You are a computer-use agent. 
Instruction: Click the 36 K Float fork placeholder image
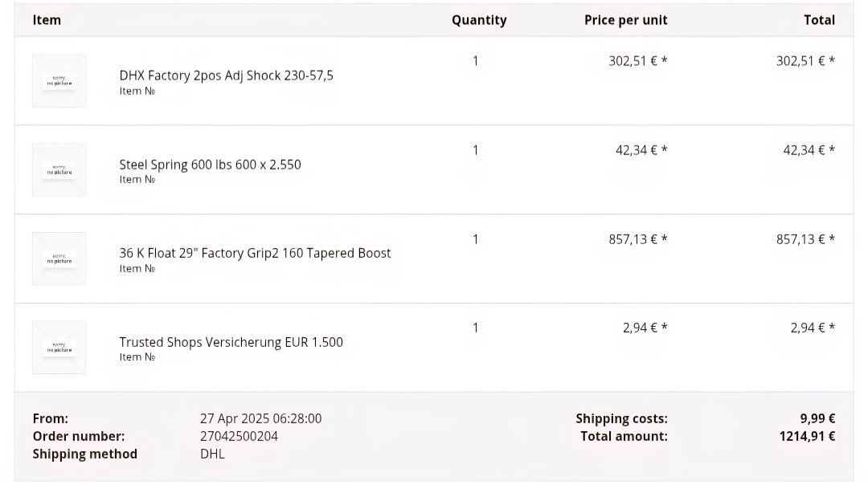pyautogui.click(x=59, y=259)
